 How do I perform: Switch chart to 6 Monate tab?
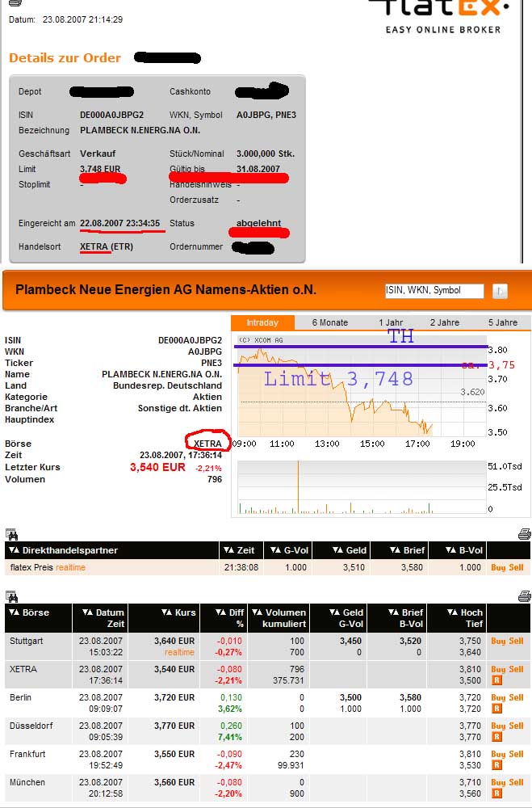(x=330, y=322)
